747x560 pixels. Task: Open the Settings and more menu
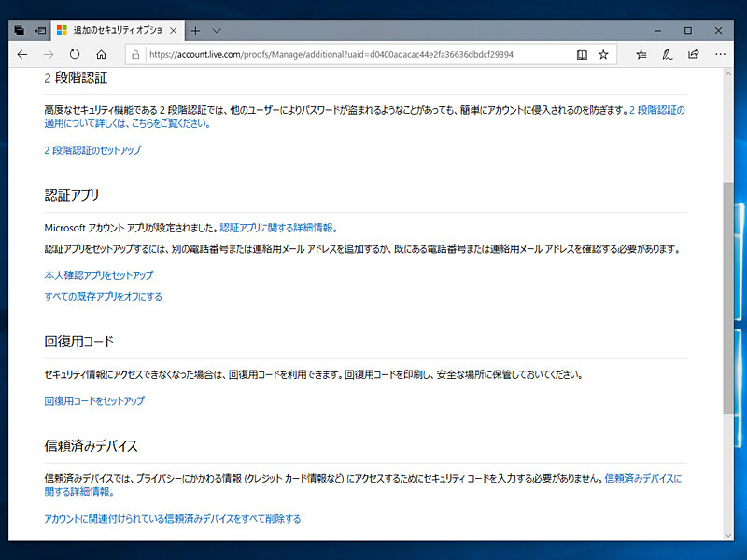pyautogui.click(x=720, y=54)
